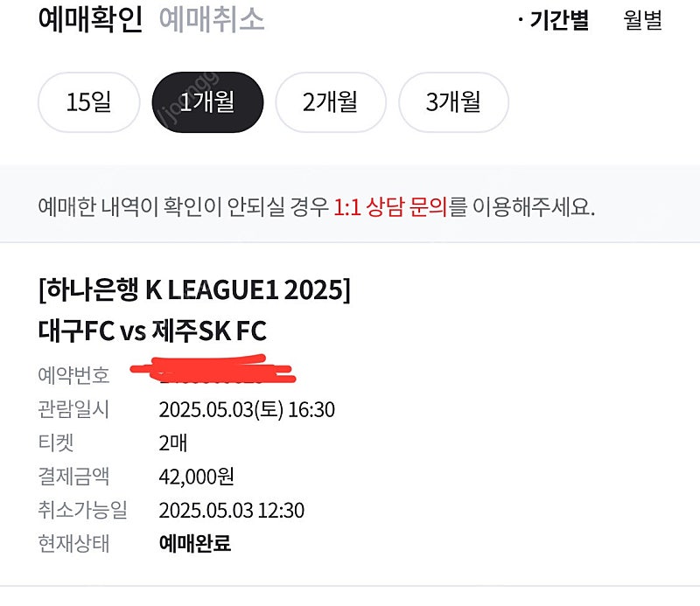Click the gray booking notice banner
The width and height of the screenshot is (700, 606).
point(350,204)
